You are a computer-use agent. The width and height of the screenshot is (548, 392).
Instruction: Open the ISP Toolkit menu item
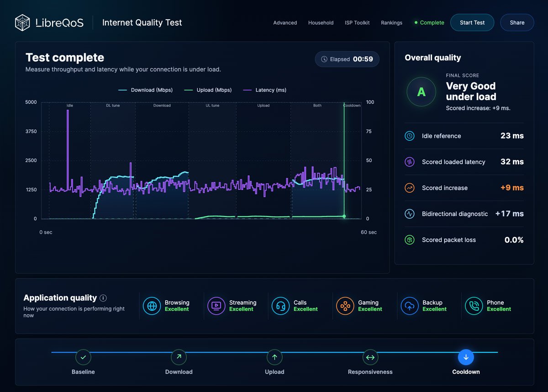(357, 22)
